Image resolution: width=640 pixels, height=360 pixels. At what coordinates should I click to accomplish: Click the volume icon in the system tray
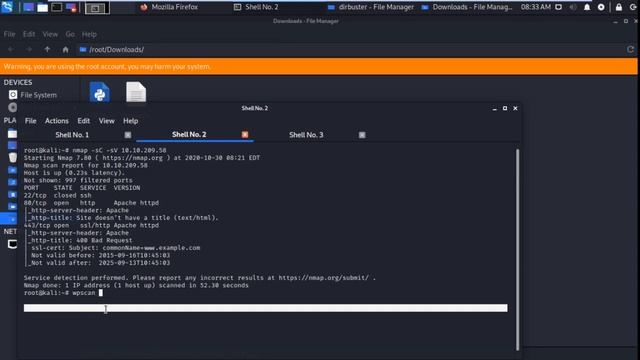pos(573,7)
